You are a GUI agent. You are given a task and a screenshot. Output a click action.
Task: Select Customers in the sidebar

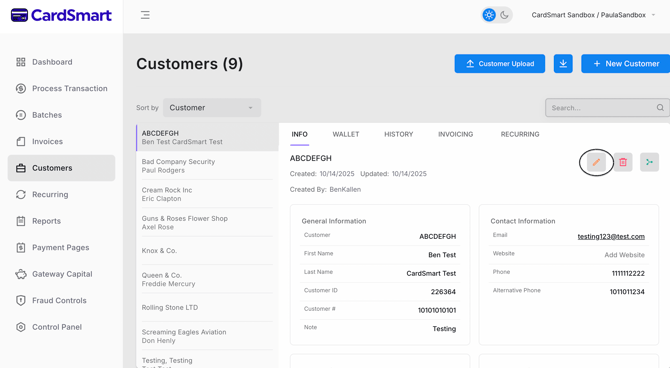click(61, 168)
